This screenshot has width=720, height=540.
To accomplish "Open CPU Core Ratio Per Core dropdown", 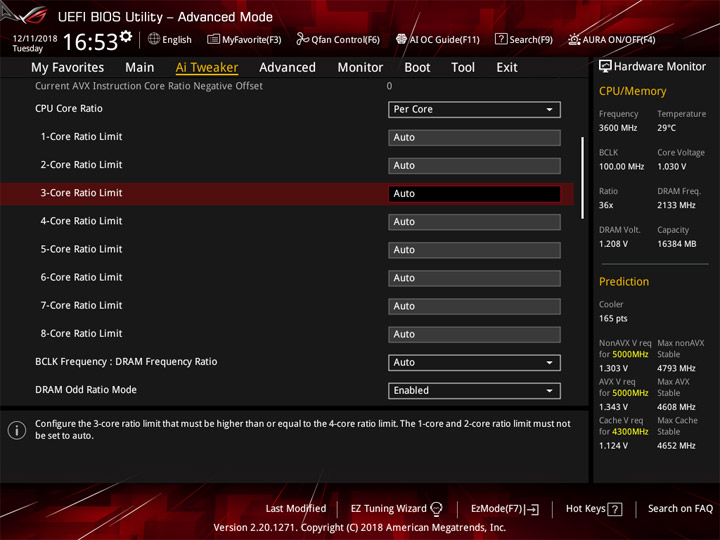I will (x=474, y=109).
